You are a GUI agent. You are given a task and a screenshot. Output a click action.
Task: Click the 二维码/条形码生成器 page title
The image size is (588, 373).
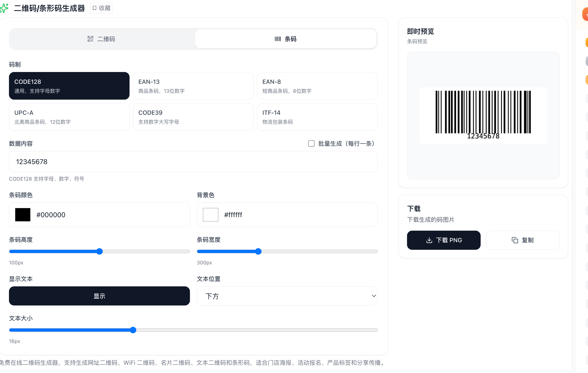click(x=49, y=8)
